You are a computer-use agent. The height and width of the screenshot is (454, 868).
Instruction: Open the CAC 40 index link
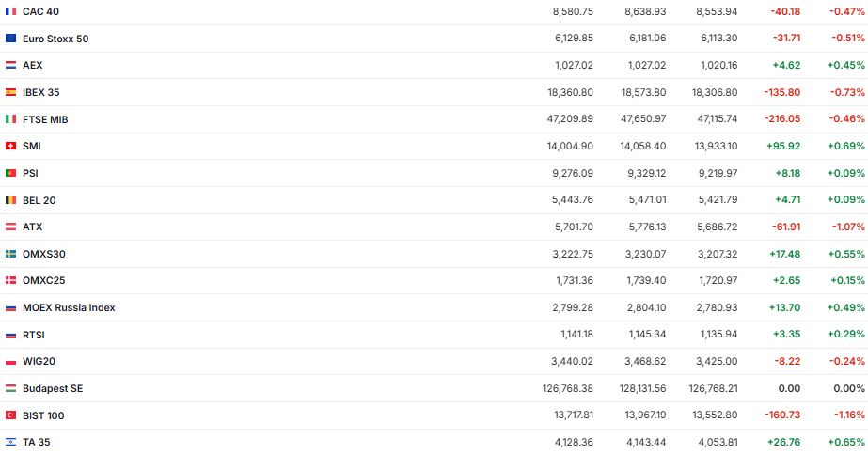(x=41, y=11)
